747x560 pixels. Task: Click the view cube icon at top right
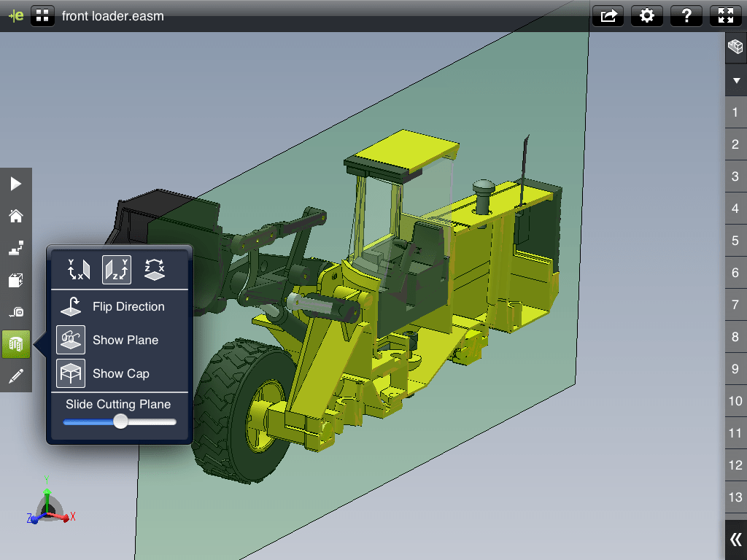(x=735, y=46)
